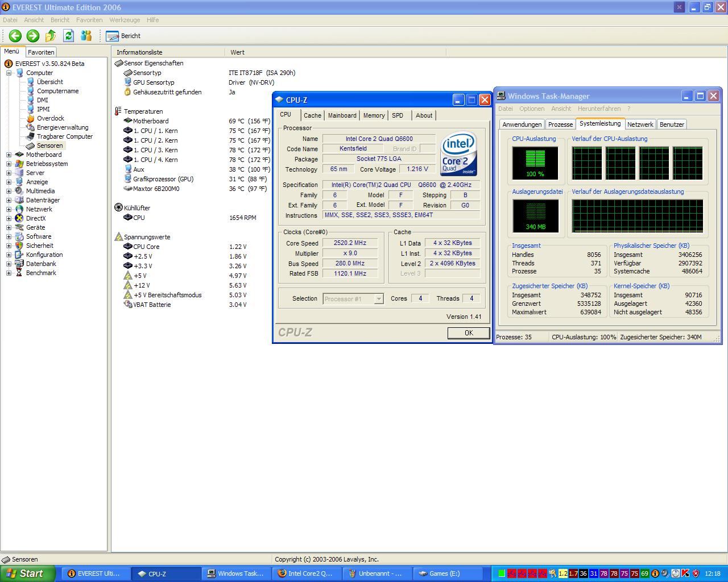Click the CPU-Auslastung 100 % meter
Screen dimensions: 728x582
pyautogui.click(x=535, y=163)
